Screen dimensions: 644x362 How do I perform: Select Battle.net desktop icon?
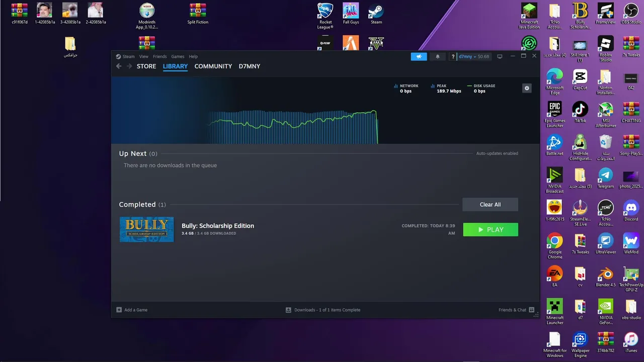(x=554, y=145)
